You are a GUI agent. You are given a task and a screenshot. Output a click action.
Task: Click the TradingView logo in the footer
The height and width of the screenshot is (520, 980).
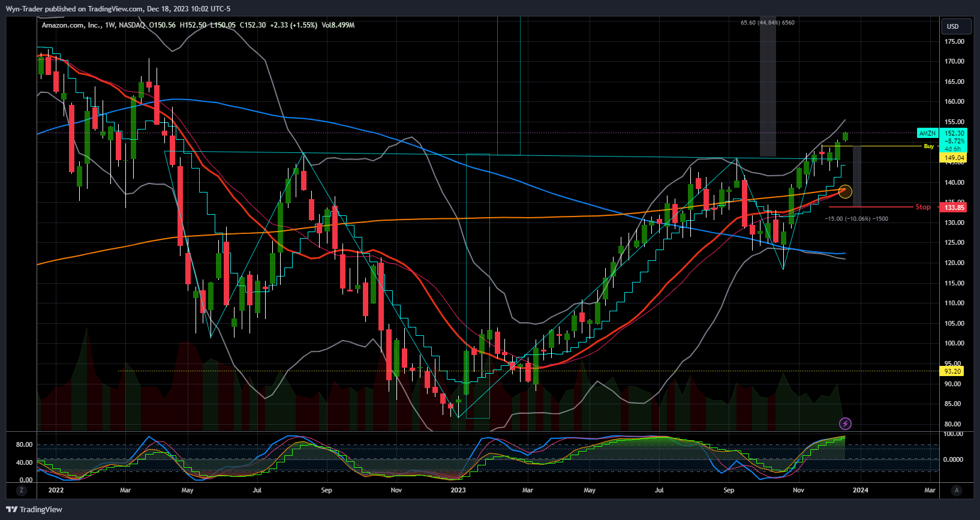point(34,510)
